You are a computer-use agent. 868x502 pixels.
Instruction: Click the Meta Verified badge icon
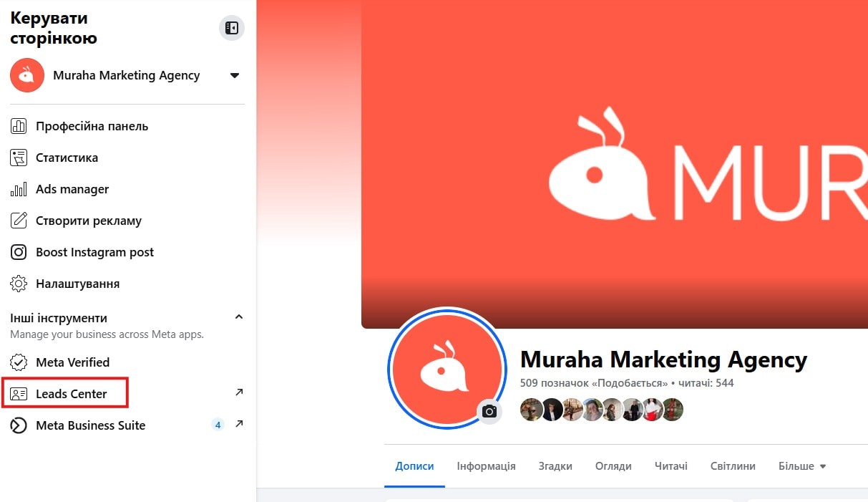point(19,362)
